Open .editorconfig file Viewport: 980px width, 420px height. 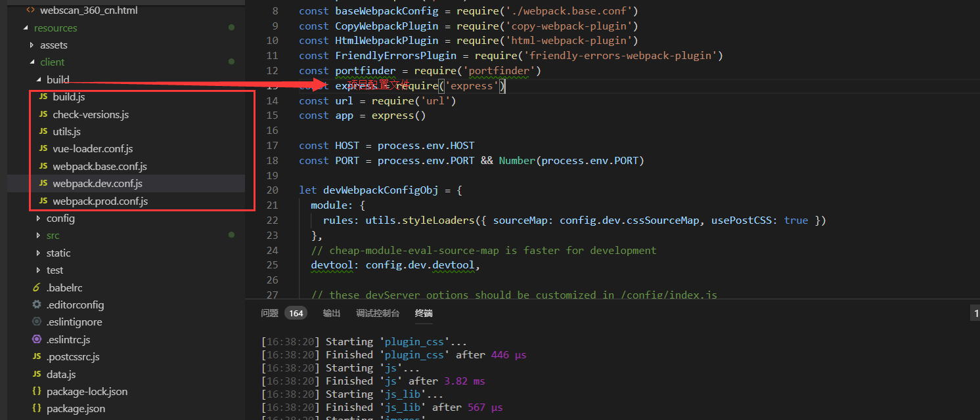pyautogui.click(x=75, y=304)
